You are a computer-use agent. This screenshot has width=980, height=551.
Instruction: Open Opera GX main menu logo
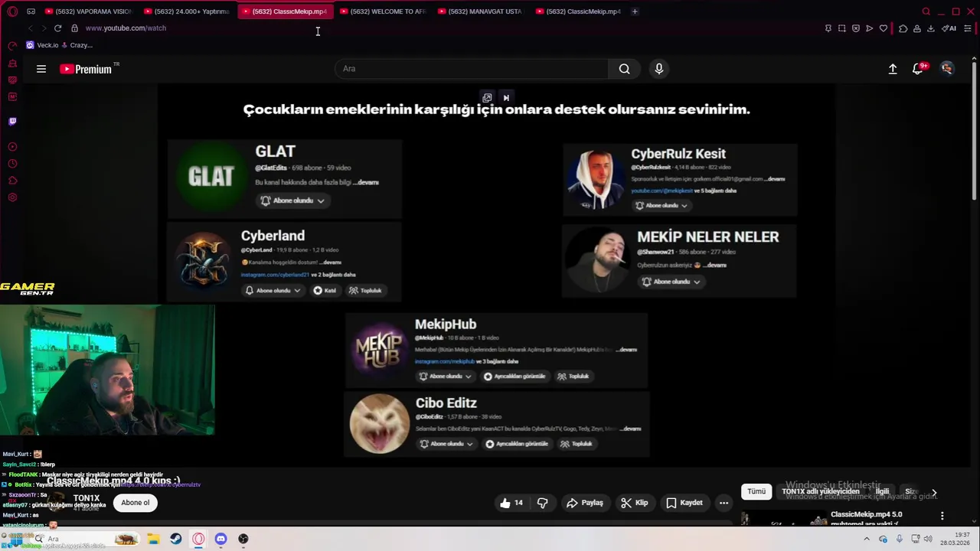pos(12,11)
